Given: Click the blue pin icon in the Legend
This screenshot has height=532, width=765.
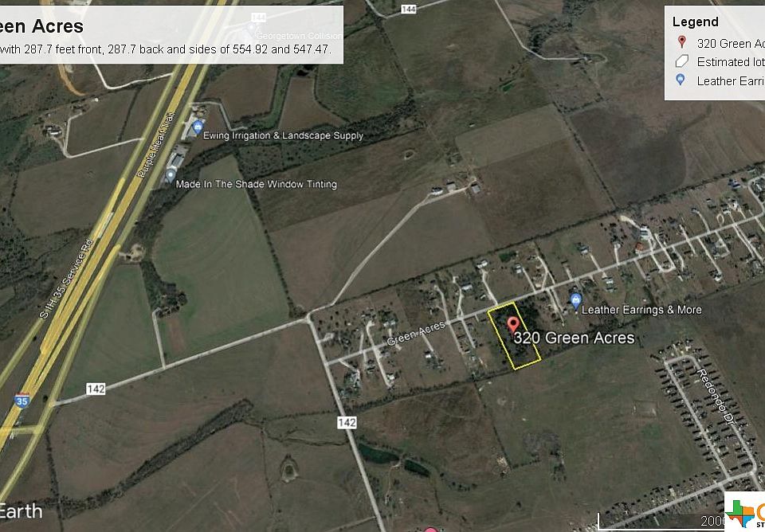Looking at the screenshot, I should (x=681, y=80).
